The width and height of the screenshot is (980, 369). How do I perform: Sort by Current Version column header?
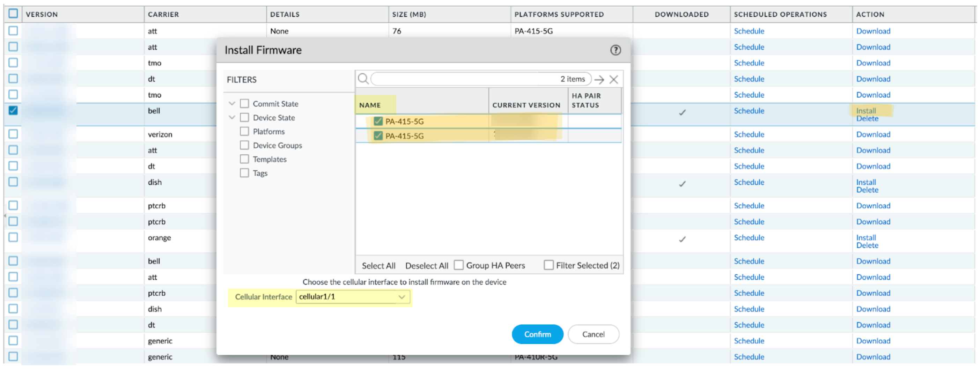[x=526, y=105]
